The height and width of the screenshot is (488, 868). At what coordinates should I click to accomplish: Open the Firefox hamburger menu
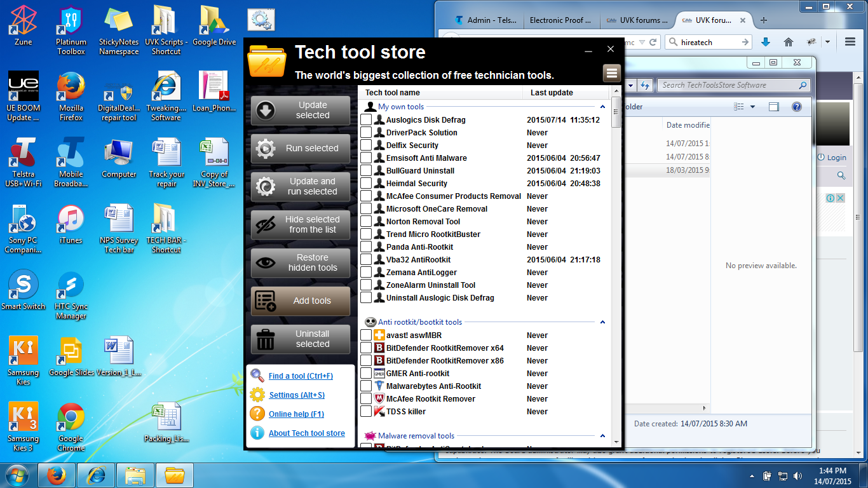[x=850, y=42]
